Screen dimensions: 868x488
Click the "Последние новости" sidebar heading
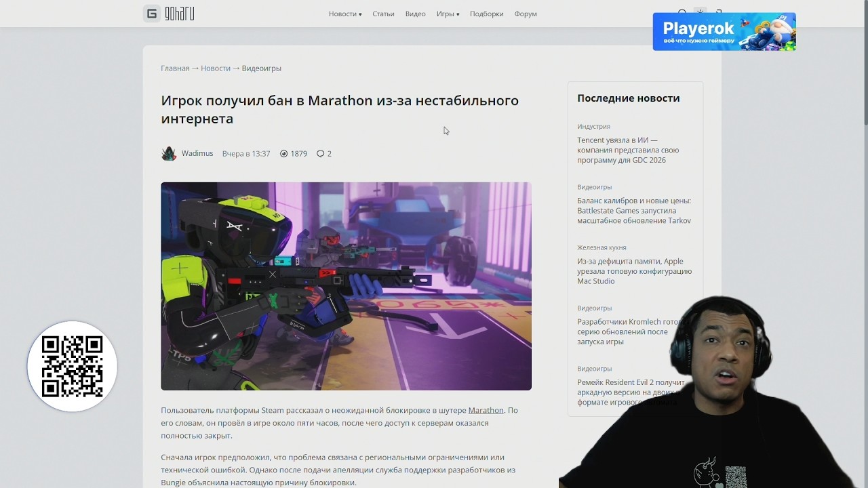[628, 98]
